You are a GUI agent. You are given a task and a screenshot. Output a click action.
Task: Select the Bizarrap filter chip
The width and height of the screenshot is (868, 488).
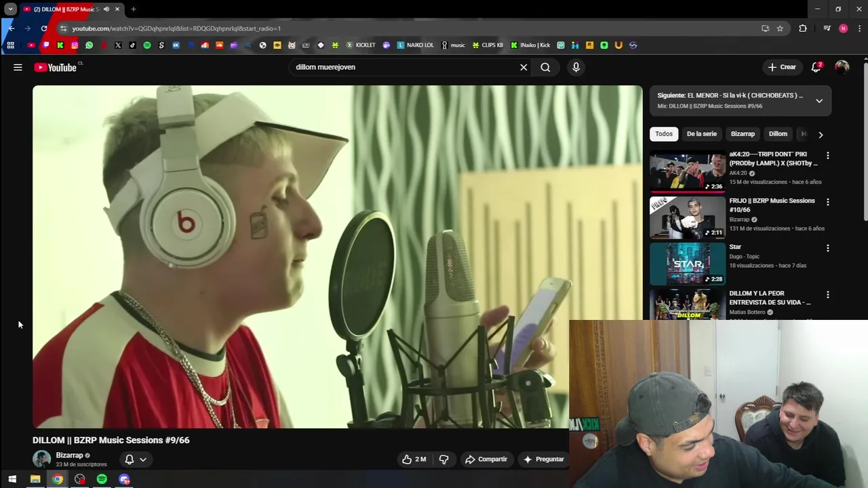[x=743, y=134]
